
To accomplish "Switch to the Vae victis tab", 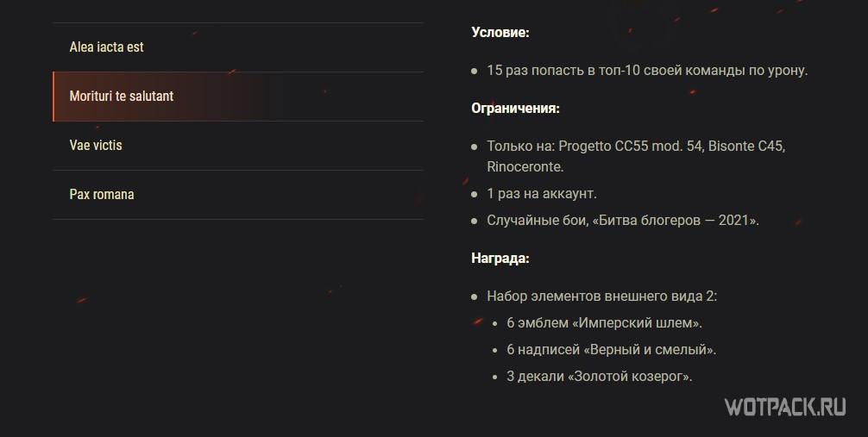I will pyautogui.click(x=96, y=146).
